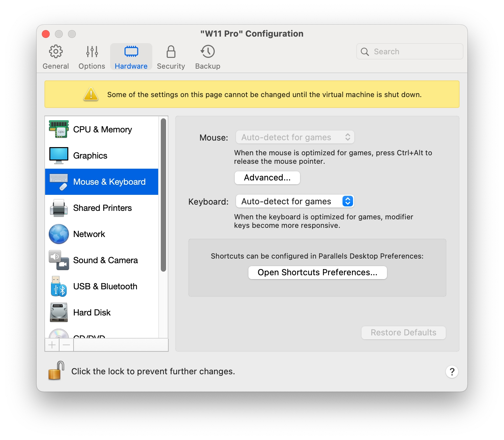Viewport: 504px width, 440px height.
Task: Open the Backup tab
Action: (x=208, y=57)
